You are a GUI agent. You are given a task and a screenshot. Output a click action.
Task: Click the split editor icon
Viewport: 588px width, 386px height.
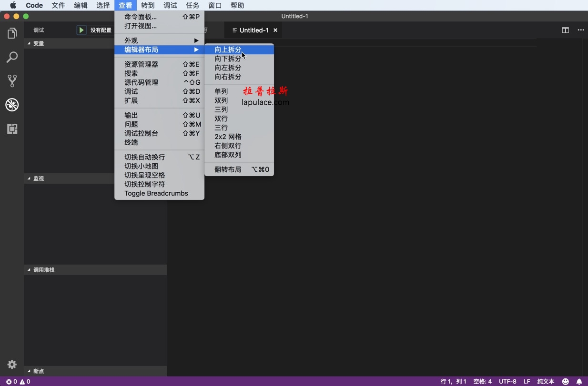coord(565,30)
